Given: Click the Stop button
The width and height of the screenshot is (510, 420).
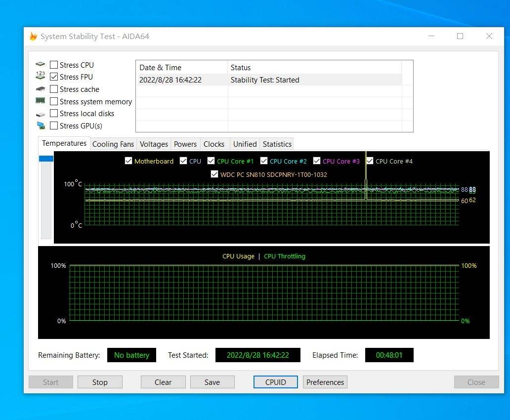Looking at the screenshot, I should pyautogui.click(x=100, y=382).
